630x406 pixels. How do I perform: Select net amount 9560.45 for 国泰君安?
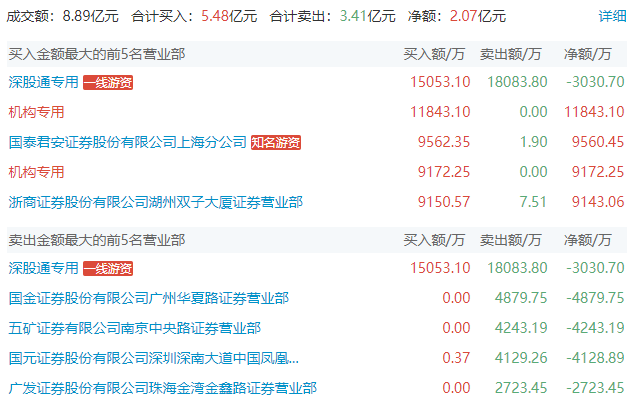598,142
